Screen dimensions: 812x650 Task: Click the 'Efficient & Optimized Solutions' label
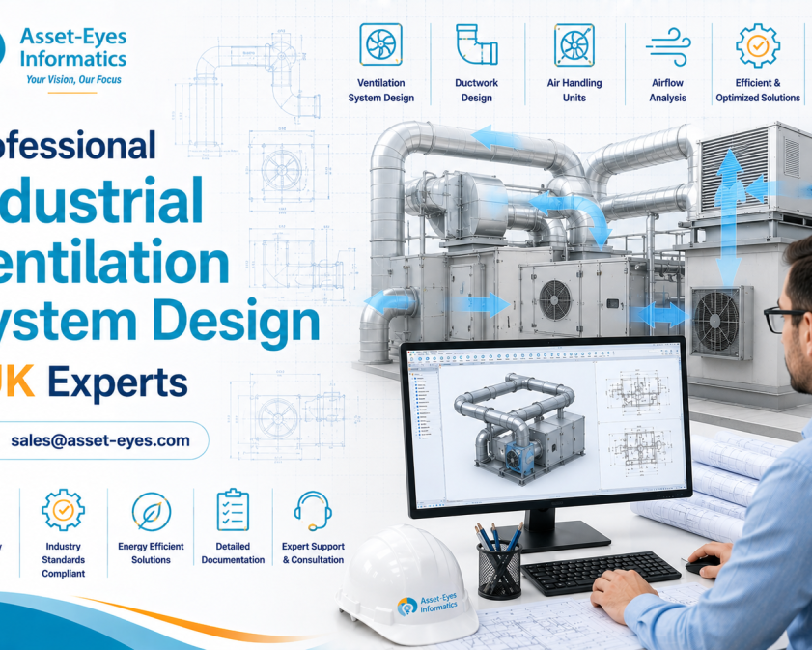pyautogui.click(x=758, y=90)
